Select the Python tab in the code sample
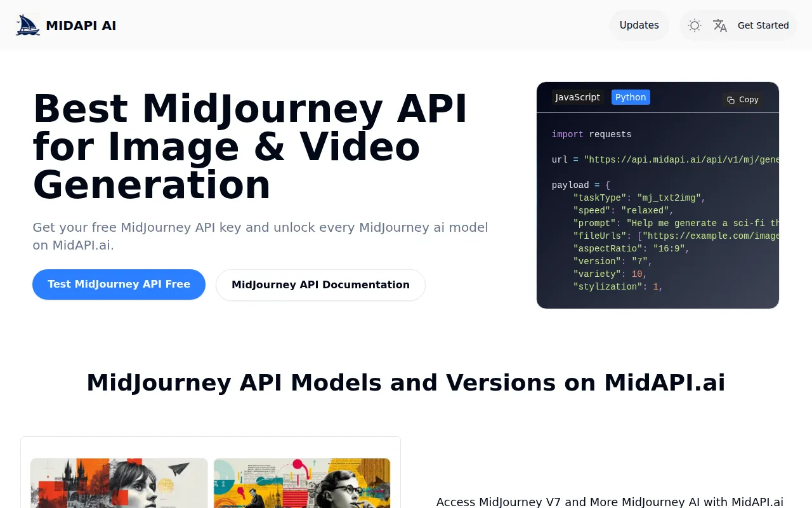This screenshot has height=508, width=812. tap(630, 97)
